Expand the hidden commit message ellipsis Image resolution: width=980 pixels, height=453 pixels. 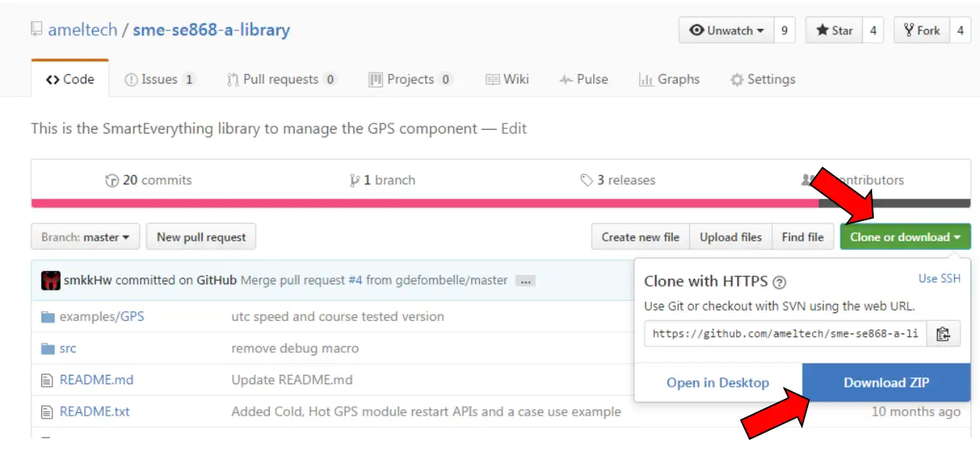point(525,280)
